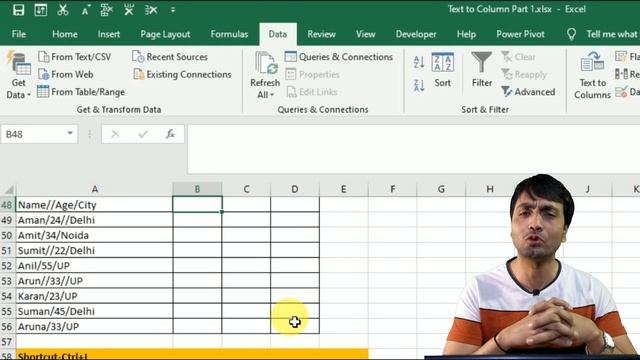
Task: Open the Help tab
Action: click(466, 34)
